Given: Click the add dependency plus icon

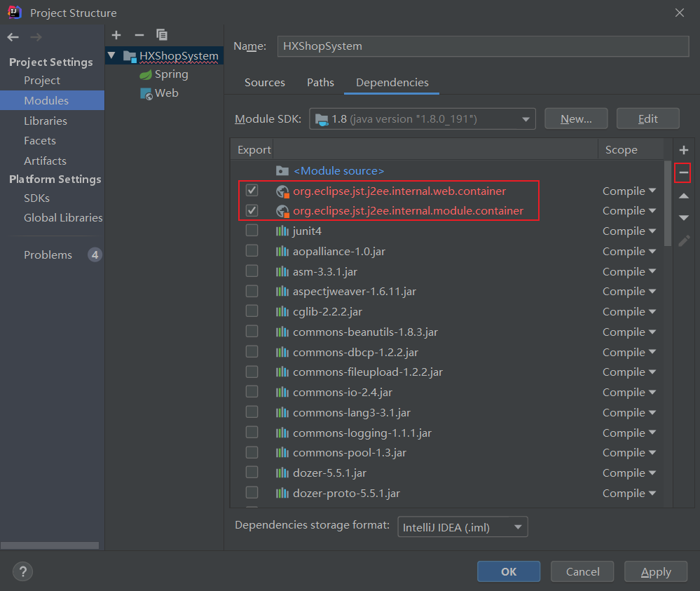Looking at the screenshot, I should click(684, 150).
